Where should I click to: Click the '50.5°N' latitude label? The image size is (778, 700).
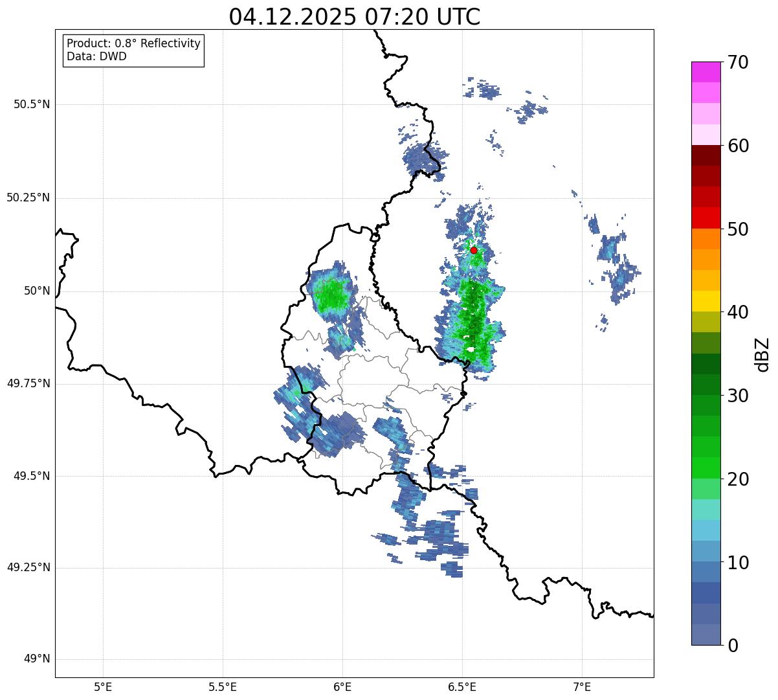pyautogui.click(x=32, y=104)
